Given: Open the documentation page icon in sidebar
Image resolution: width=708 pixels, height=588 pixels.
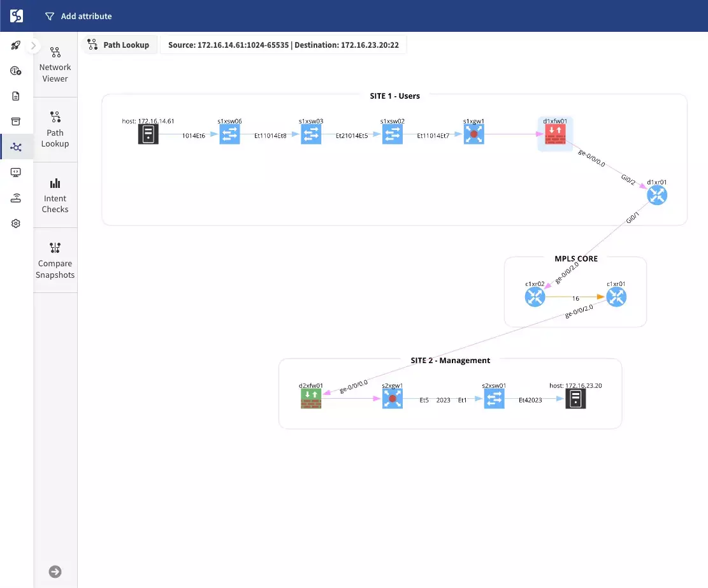Looking at the screenshot, I should pos(15,96).
